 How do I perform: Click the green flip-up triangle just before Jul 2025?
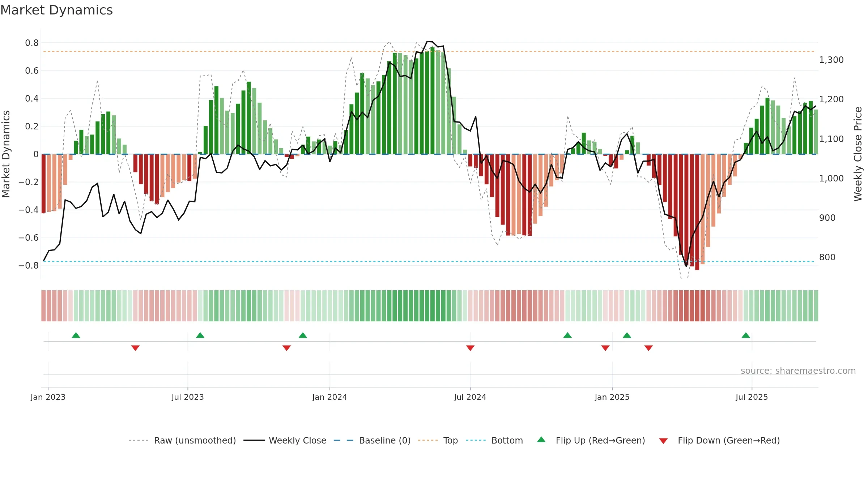(x=746, y=335)
